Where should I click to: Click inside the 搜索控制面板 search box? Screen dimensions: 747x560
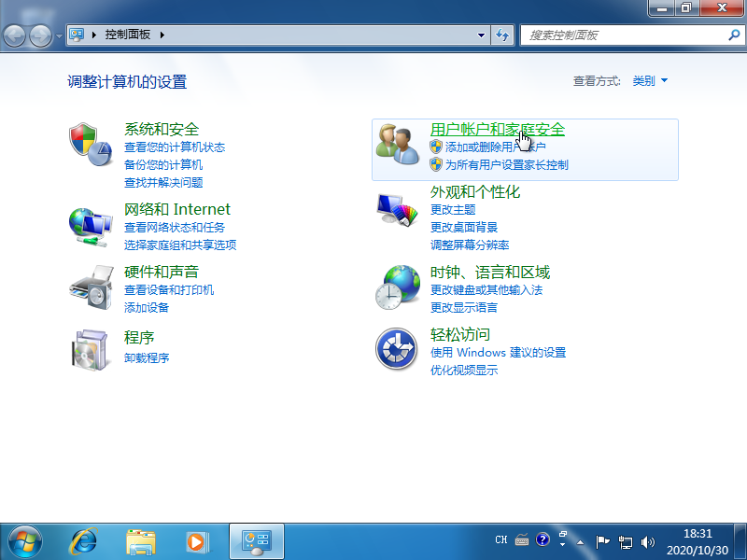[x=626, y=35]
